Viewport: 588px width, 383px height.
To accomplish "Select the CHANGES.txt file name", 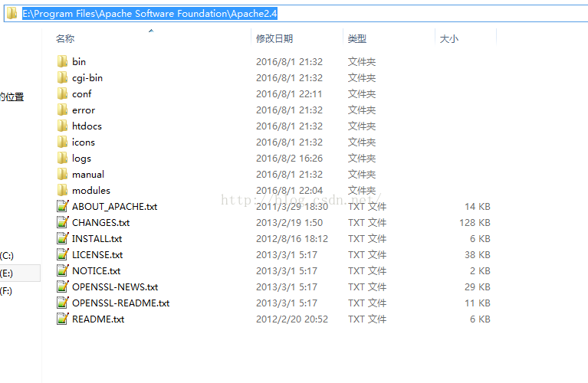I will pyautogui.click(x=101, y=223).
